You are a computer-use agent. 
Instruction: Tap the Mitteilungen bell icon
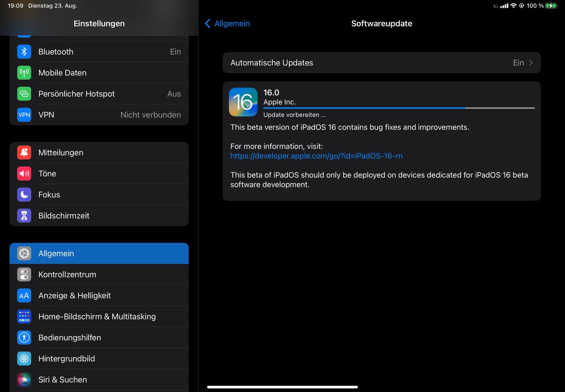click(24, 153)
